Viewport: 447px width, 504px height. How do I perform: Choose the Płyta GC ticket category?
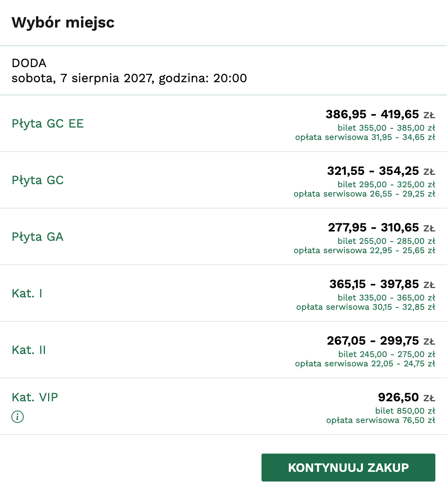tap(38, 180)
